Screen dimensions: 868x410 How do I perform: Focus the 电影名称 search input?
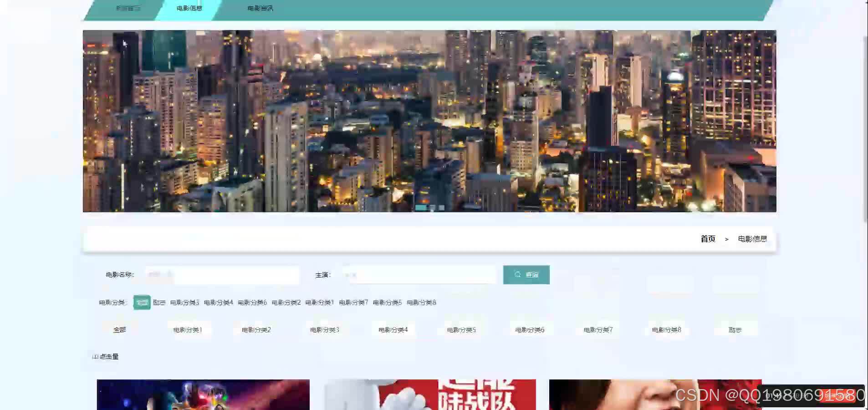222,275
